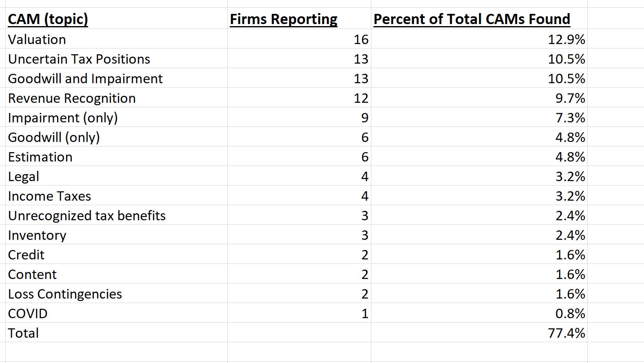Select the "Goodwill and Impairment" cell
Image resolution: width=644 pixels, height=363 pixels.
point(85,79)
